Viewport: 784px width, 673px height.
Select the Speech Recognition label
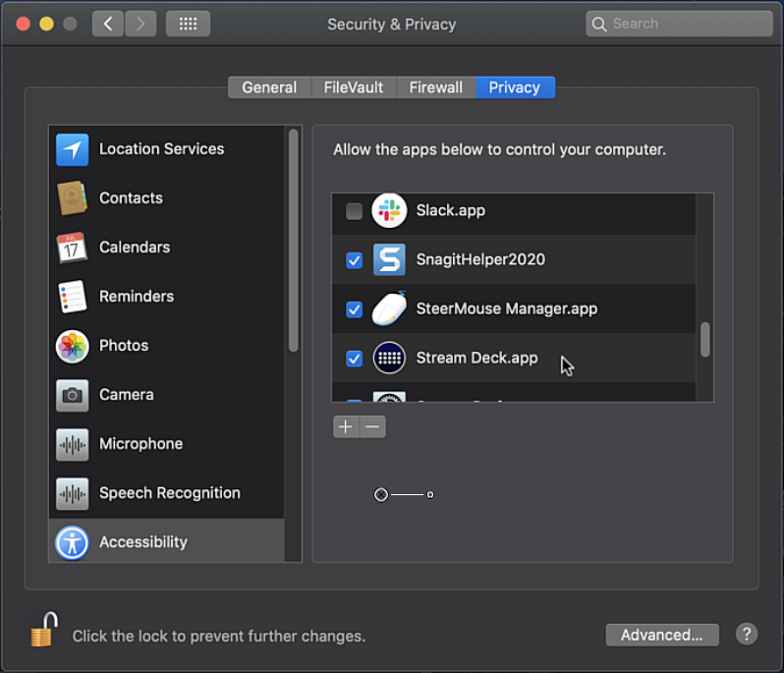(x=170, y=493)
